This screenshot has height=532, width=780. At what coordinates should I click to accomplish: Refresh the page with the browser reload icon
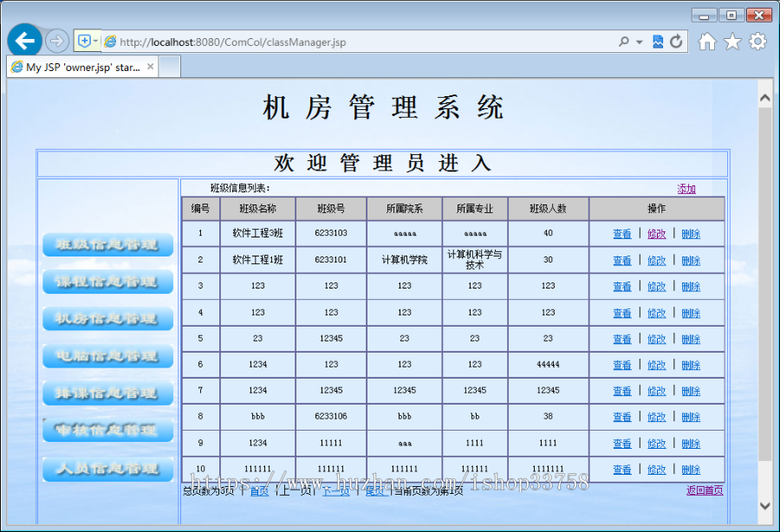click(675, 41)
